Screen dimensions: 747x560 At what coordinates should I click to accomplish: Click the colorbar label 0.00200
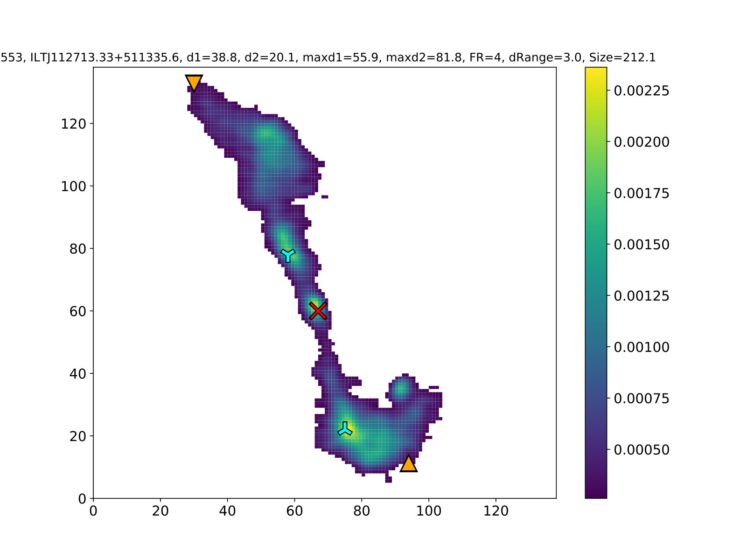(642, 142)
